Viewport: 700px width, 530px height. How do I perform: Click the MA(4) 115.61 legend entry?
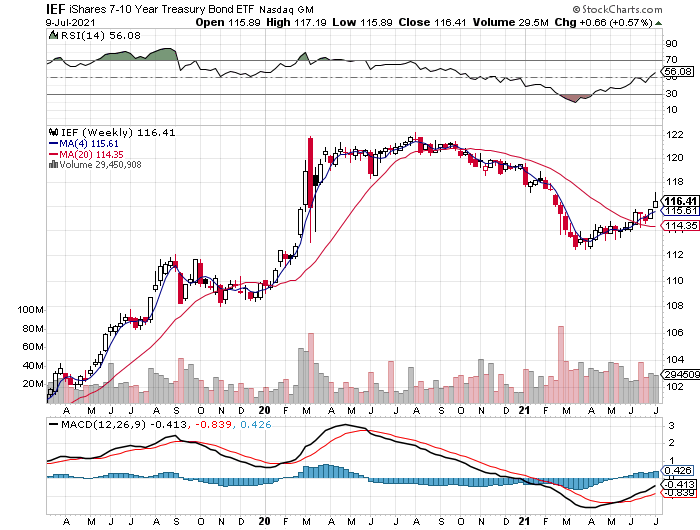[x=89, y=144]
